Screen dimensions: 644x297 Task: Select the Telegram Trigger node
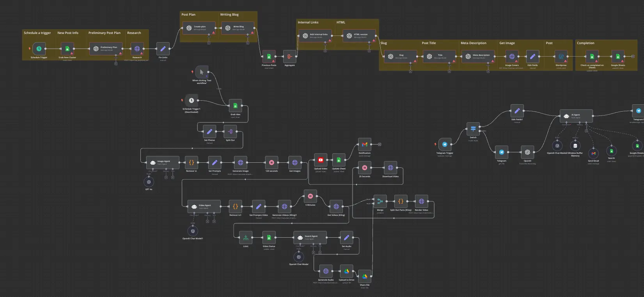445,144
